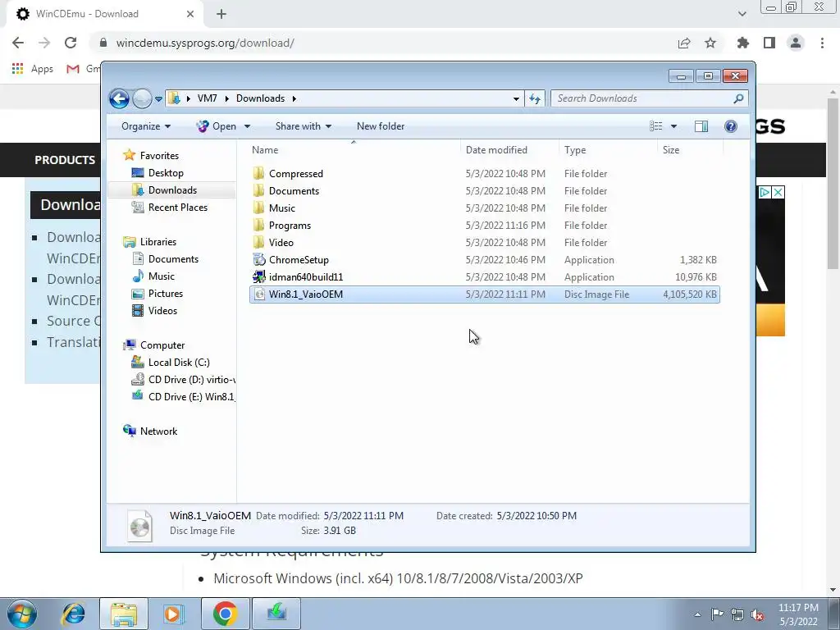Open Recent Places in sidebar
The width and height of the screenshot is (840, 630).
[177, 208]
